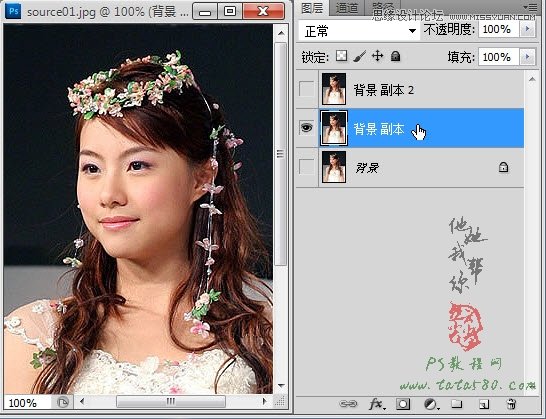The image size is (546, 419).
Task: Select the 背景 layer thumbnail
Action: coord(334,167)
